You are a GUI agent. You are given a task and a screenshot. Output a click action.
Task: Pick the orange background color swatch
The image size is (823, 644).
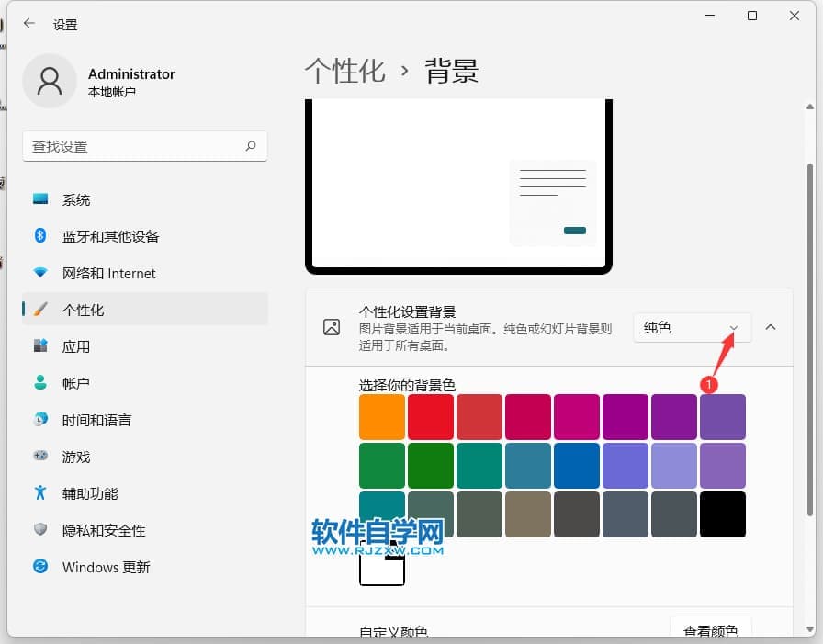coord(382,417)
